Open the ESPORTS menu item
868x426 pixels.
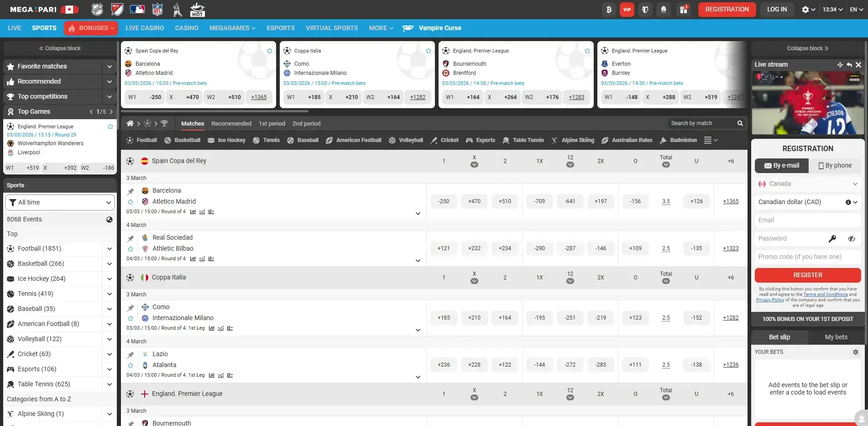[281, 28]
